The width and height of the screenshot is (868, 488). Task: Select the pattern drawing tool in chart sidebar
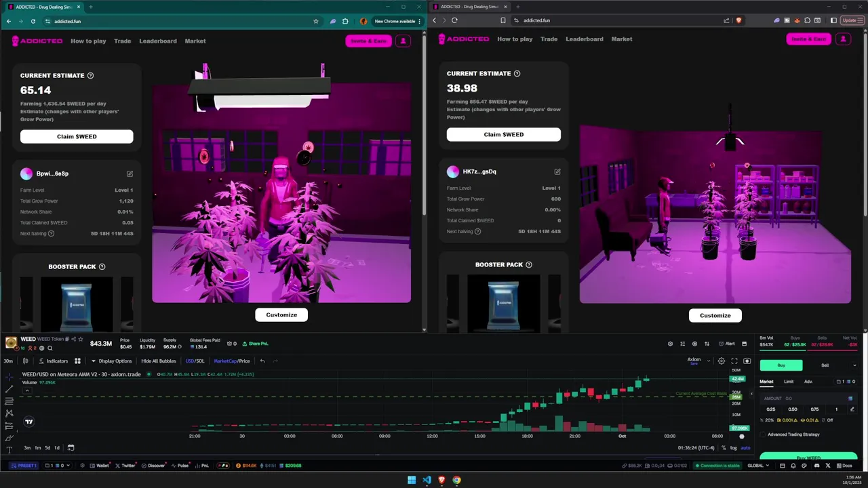pyautogui.click(x=9, y=413)
